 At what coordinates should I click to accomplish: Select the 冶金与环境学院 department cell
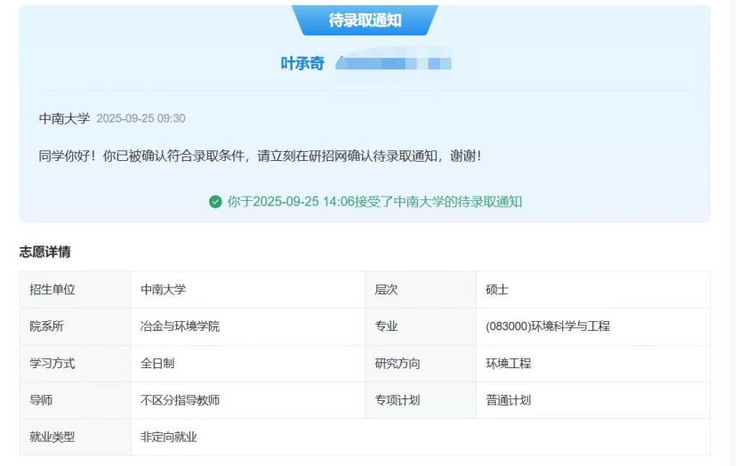(180, 326)
